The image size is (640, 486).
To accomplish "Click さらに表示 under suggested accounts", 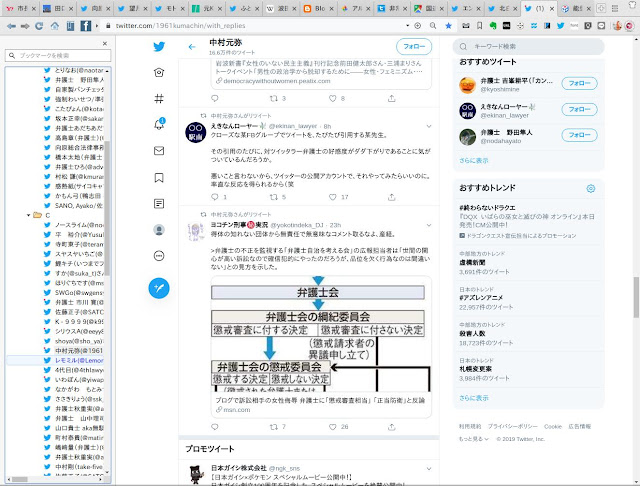I will point(473,161).
